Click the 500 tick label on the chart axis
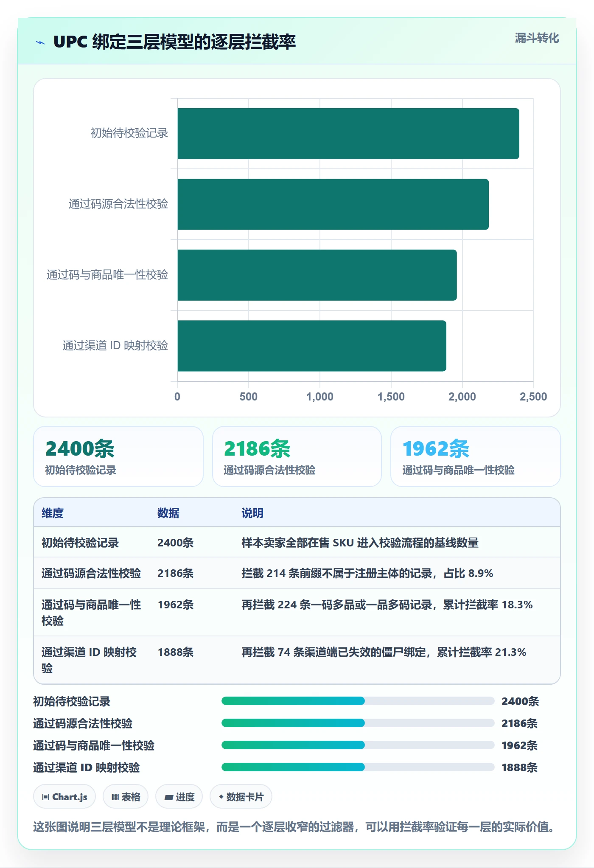 pos(249,397)
